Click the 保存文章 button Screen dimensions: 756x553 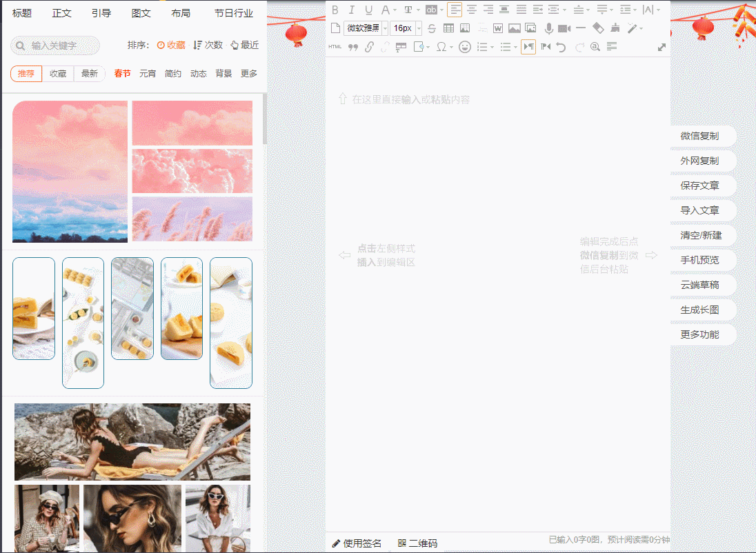tap(699, 185)
